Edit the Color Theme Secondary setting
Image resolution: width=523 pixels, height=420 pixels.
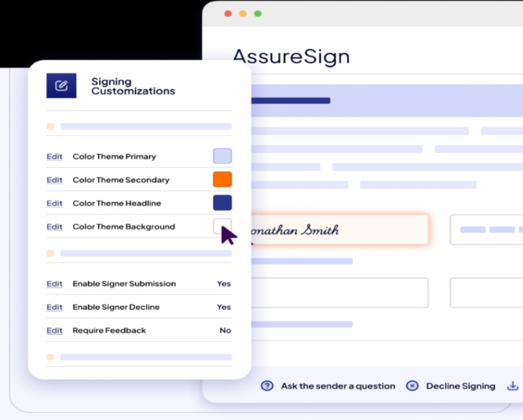[55, 180]
